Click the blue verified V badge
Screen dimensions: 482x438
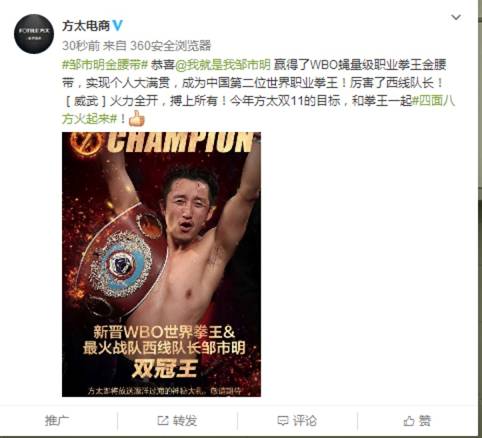[x=117, y=25]
